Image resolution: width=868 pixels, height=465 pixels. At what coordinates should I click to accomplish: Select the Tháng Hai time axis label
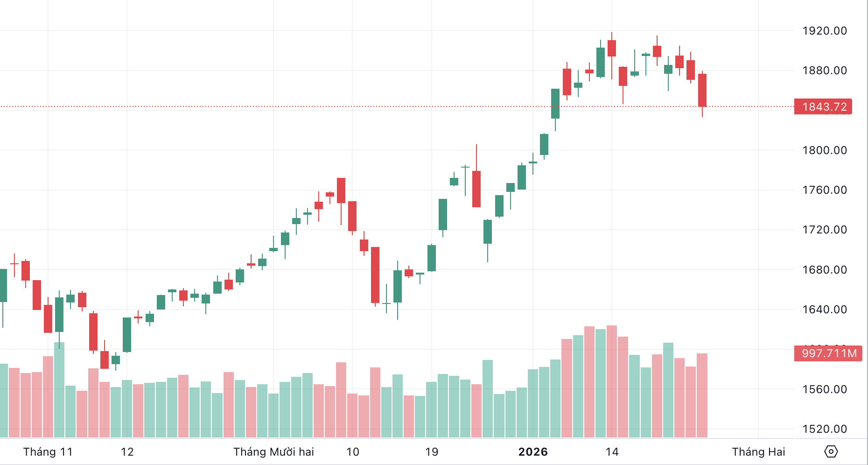pyautogui.click(x=758, y=452)
